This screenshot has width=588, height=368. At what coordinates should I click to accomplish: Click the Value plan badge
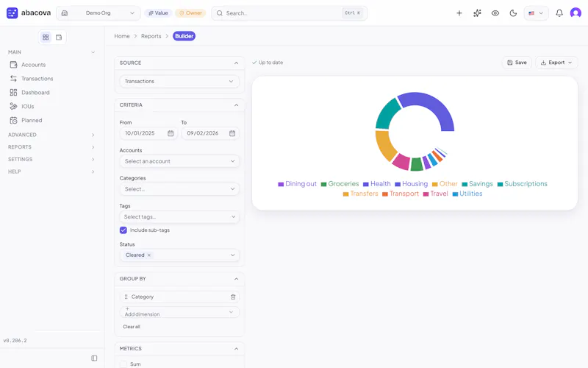click(x=158, y=13)
